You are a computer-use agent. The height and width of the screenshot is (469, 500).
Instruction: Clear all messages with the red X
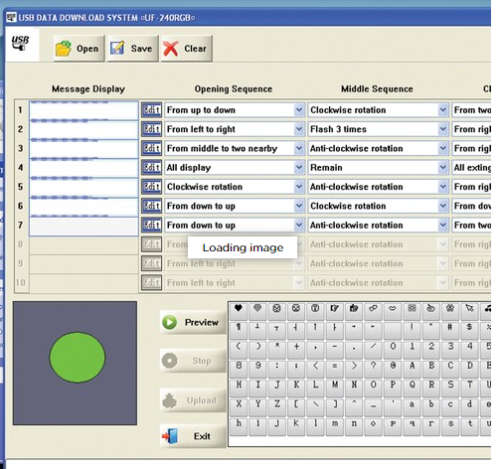coord(186,49)
